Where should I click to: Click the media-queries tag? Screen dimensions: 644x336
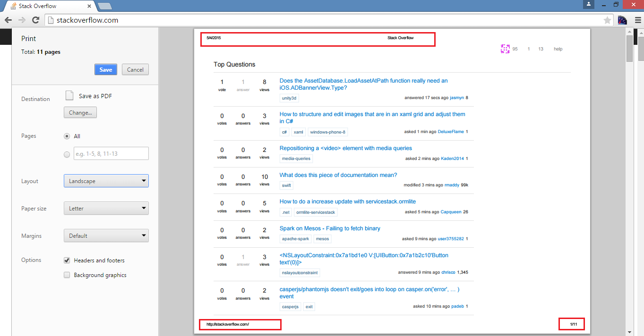click(x=296, y=159)
